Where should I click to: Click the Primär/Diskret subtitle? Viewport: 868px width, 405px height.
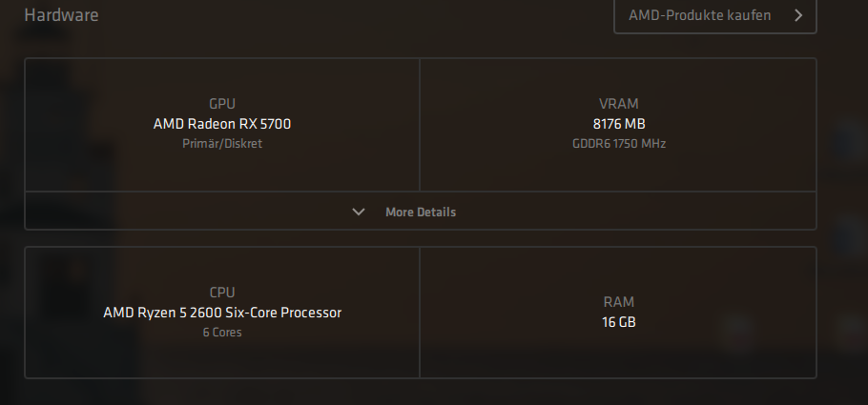(222, 144)
